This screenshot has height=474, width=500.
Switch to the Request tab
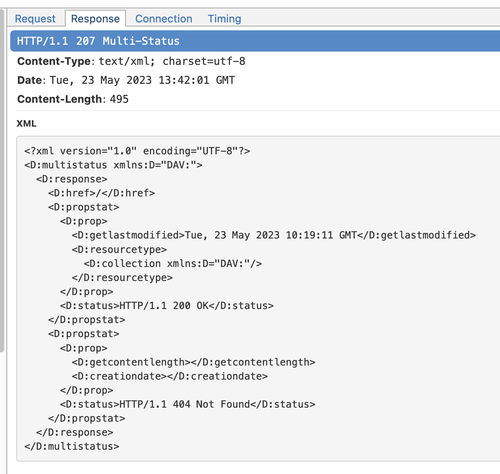[35, 19]
